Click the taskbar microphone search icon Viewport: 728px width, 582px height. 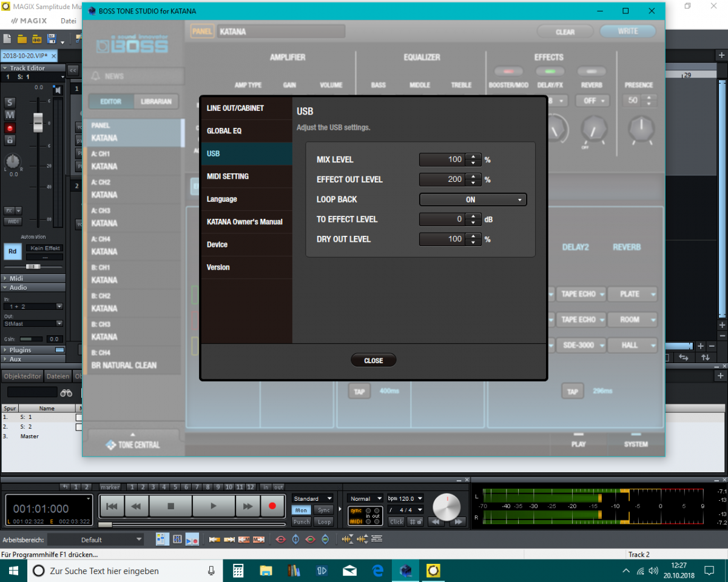[x=211, y=570]
